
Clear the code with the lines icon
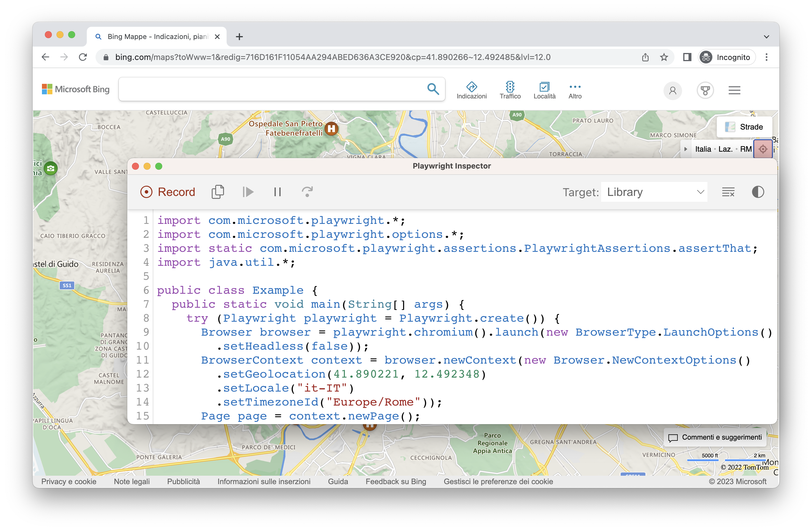coord(728,192)
